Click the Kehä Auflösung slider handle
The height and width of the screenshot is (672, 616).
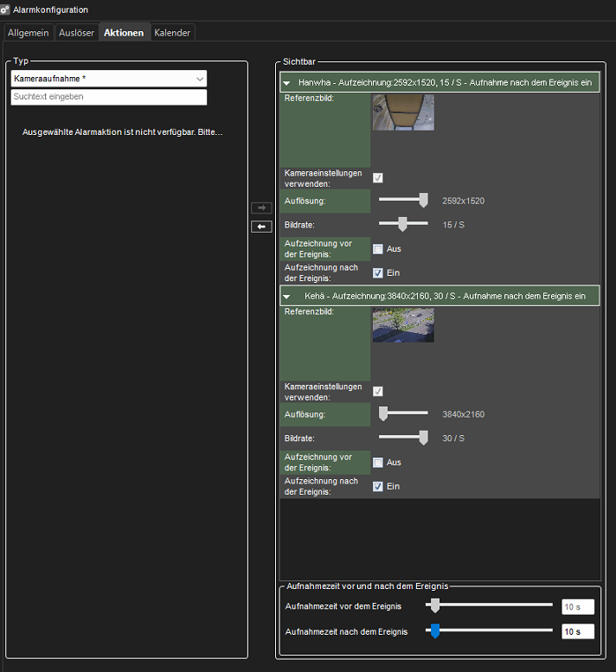pos(383,413)
